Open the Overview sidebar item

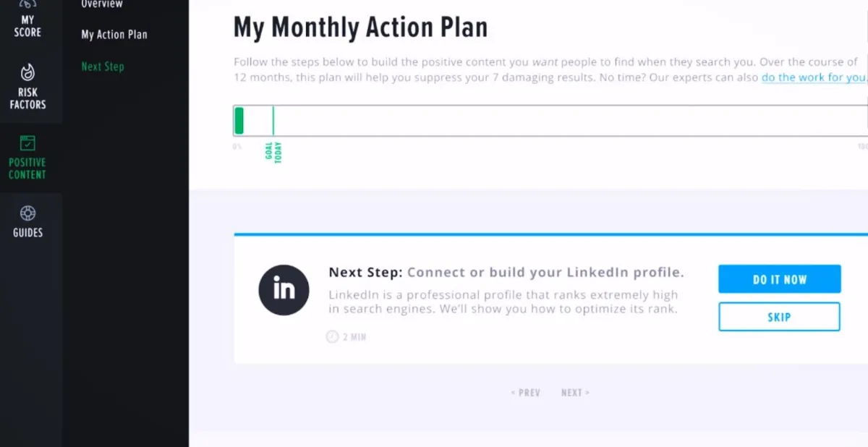tap(102, 4)
